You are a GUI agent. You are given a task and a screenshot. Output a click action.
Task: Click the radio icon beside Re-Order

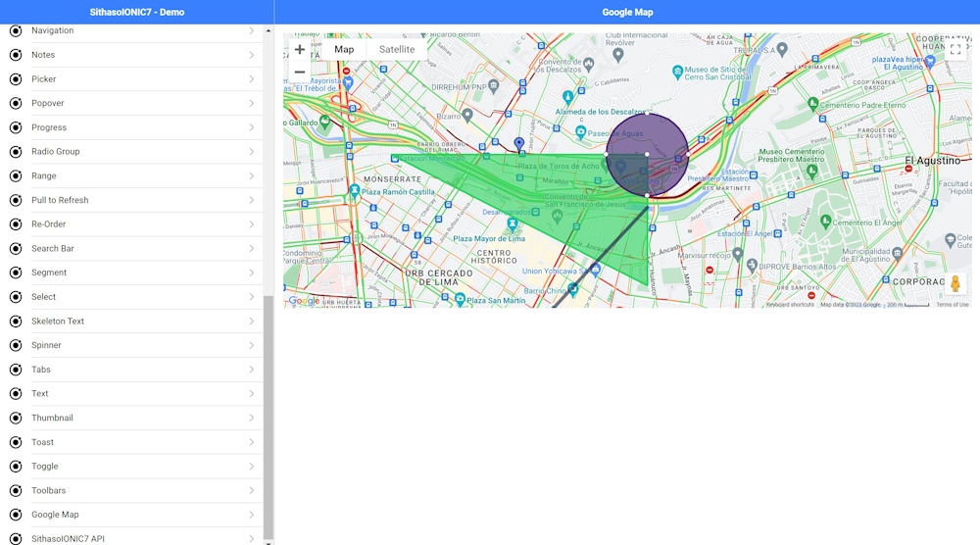16,224
